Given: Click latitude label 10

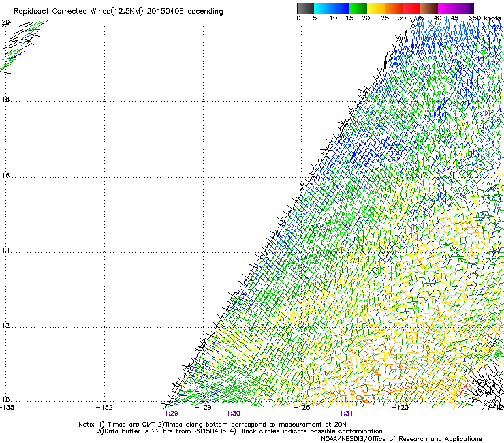Looking at the screenshot, I should point(5,400).
